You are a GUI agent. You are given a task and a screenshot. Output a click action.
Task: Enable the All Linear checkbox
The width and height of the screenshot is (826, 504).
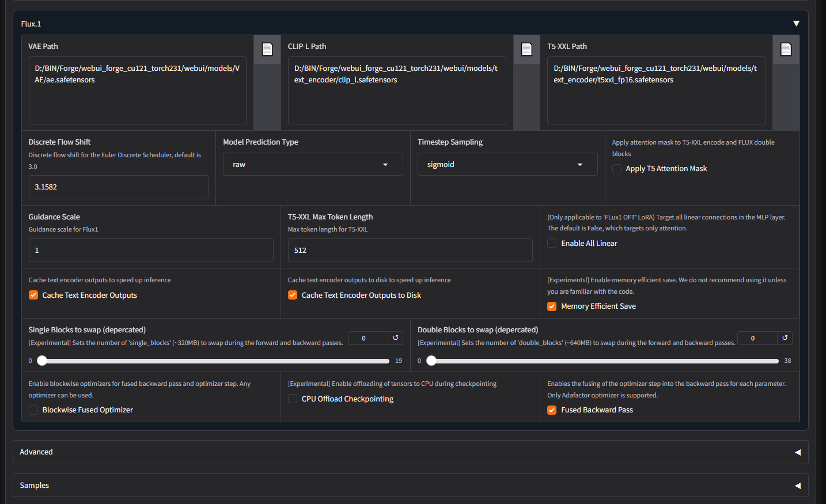[x=552, y=244]
